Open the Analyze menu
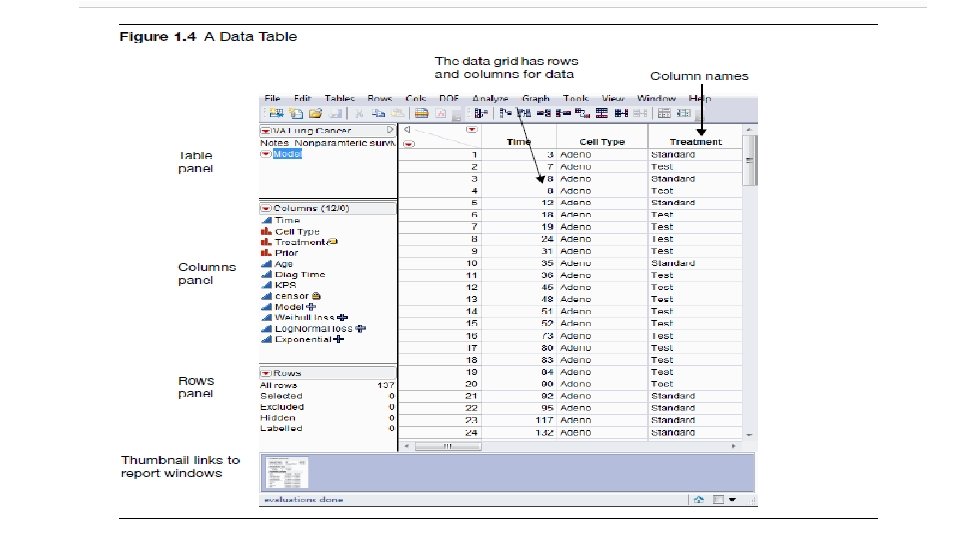Screen dimensions: 960x540 (490, 99)
